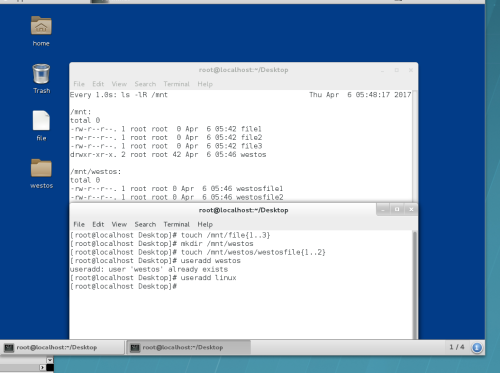This screenshot has height=373, width=500.
Task: Click the '/mnt:' heading line
Action: coord(81,112)
